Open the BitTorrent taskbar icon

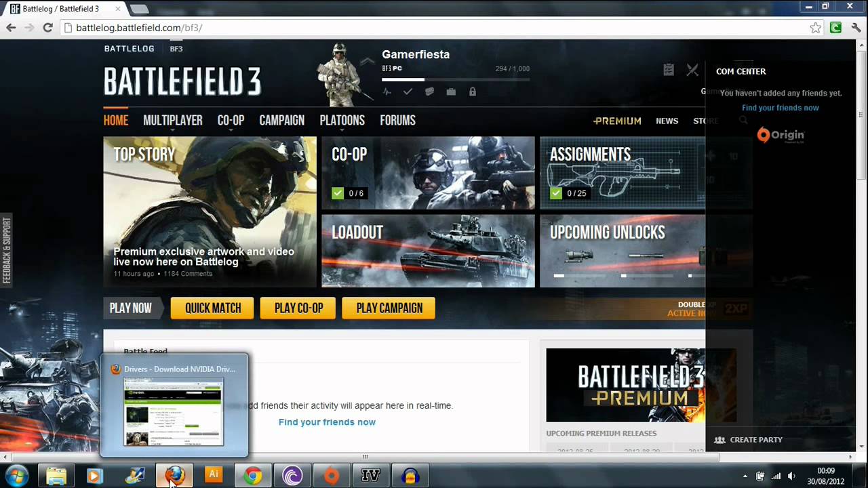pos(292,476)
